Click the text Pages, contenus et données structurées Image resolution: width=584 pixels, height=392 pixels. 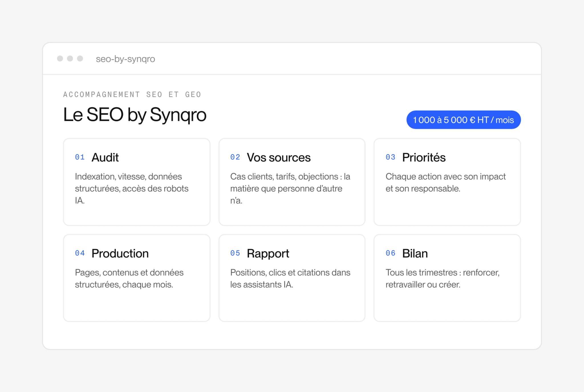(129, 279)
